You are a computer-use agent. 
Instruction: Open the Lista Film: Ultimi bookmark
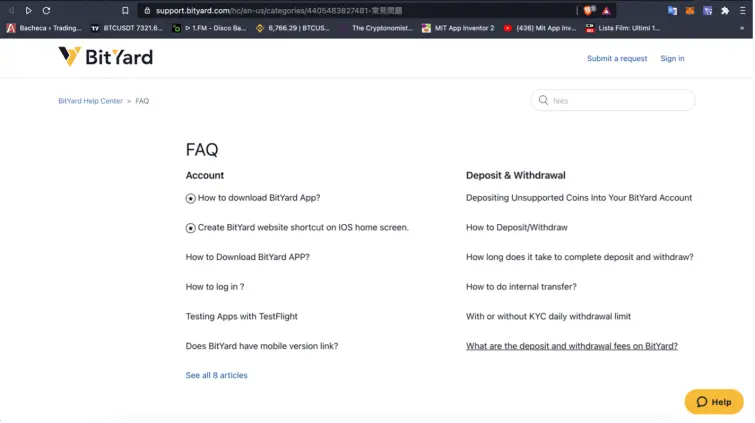pos(623,28)
